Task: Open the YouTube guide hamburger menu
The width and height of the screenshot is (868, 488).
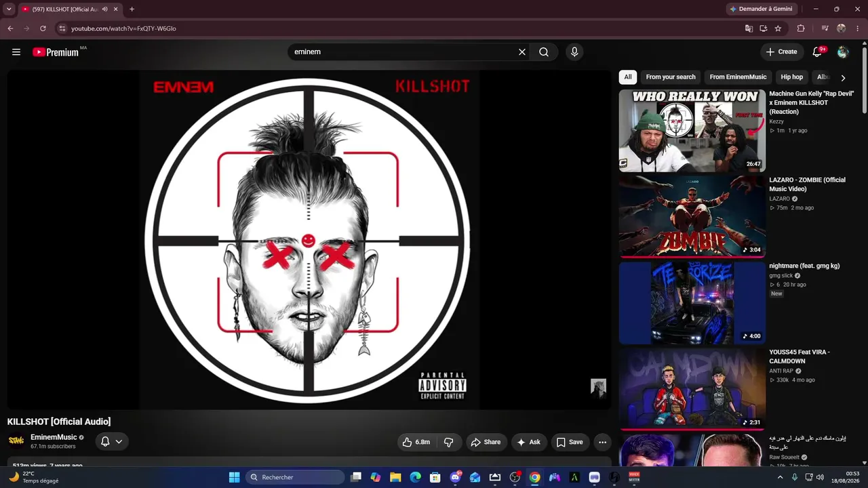Action: click(16, 52)
